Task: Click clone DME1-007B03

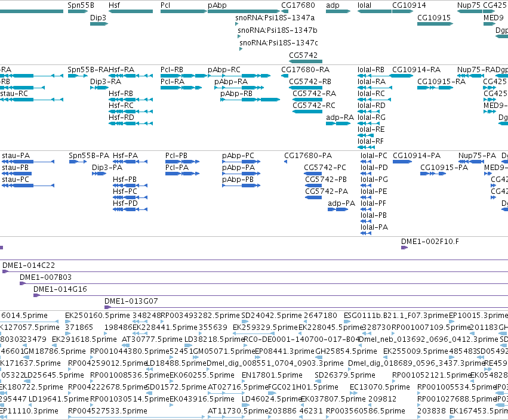Action: 46,277
